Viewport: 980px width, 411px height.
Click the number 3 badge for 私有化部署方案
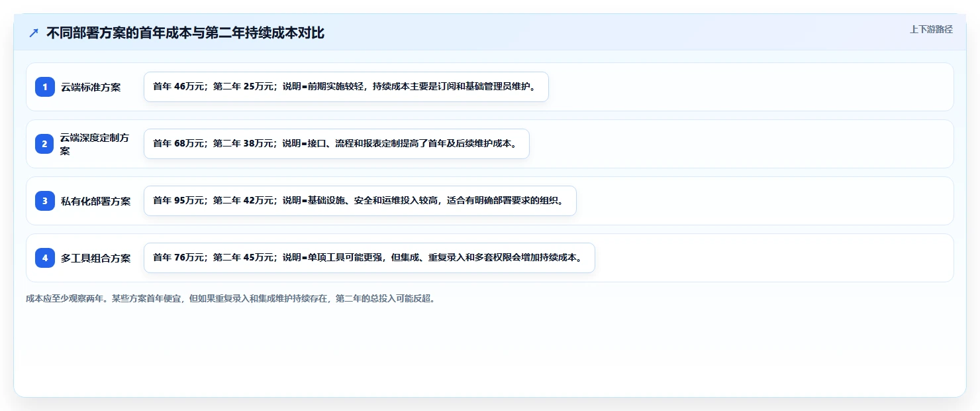point(45,201)
